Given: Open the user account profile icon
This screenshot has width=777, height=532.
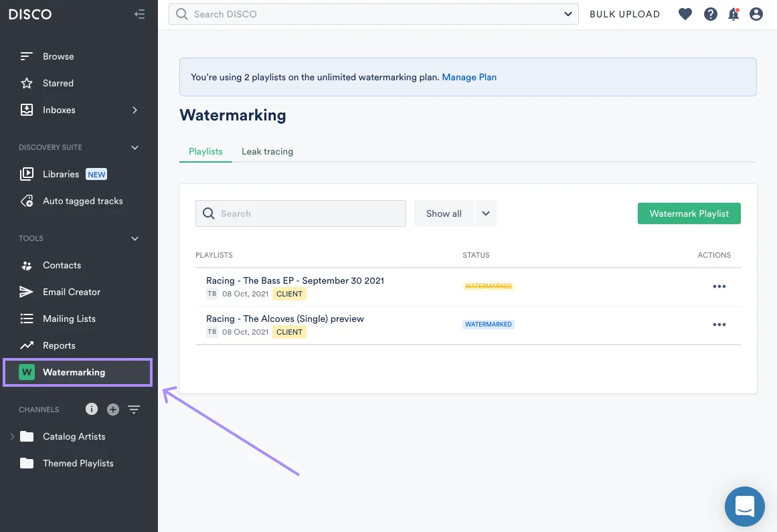Looking at the screenshot, I should click(756, 14).
